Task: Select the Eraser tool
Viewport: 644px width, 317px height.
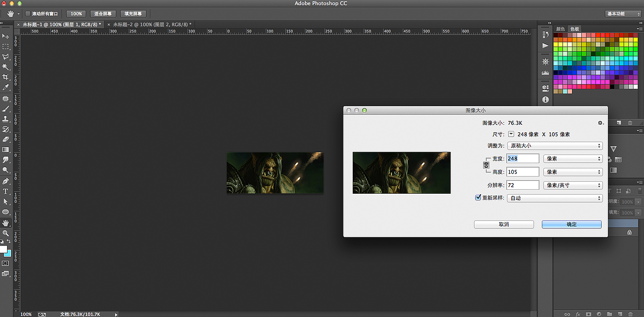Action: (x=6, y=139)
